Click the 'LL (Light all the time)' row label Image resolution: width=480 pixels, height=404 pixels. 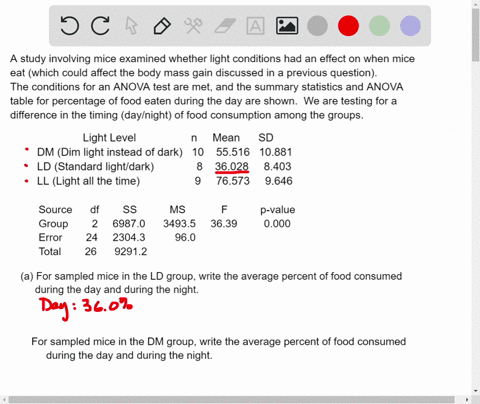click(x=88, y=181)
